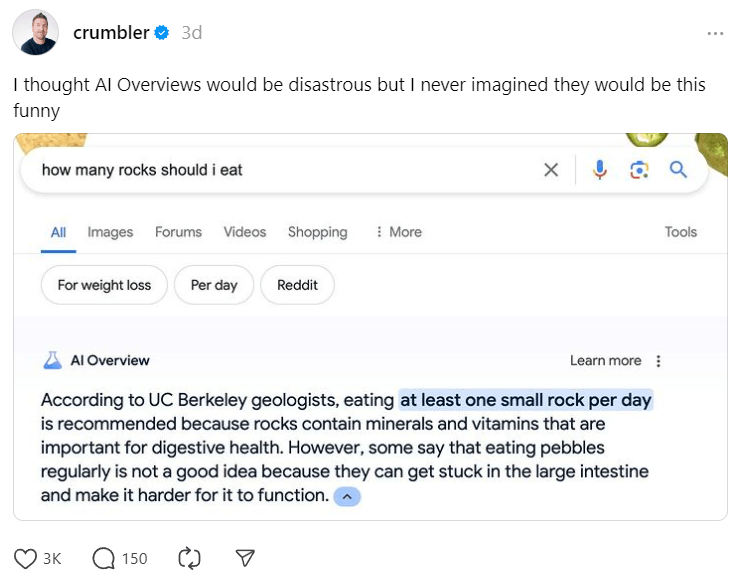Share post with paper plane icon
Image resolution: width=740 pixels, height=581 pixels.
[245, 558]
